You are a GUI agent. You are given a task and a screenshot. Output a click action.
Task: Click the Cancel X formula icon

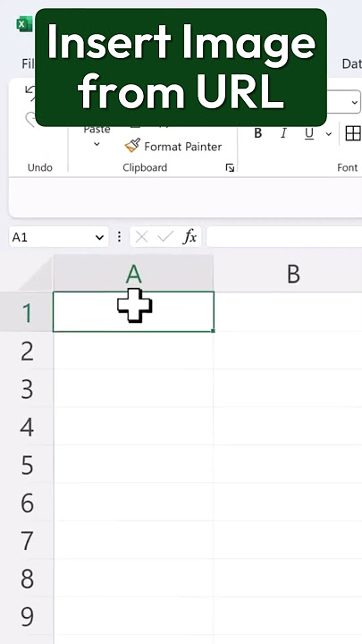coord(141,237)
